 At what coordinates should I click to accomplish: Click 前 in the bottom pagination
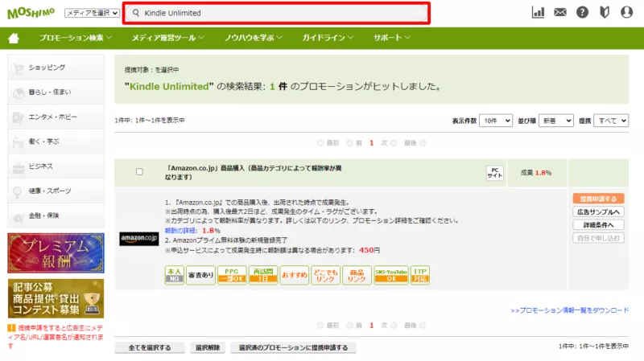point(354,326)
